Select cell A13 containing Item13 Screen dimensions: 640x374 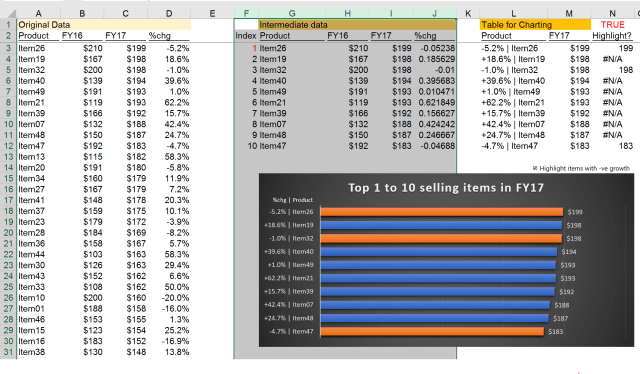point(38,157)
